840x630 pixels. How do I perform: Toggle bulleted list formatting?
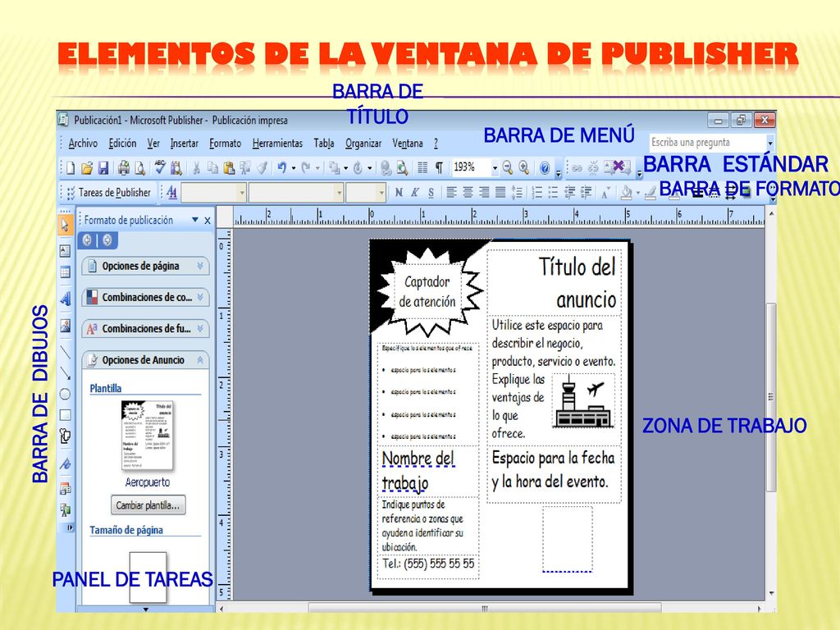[554, 192]
